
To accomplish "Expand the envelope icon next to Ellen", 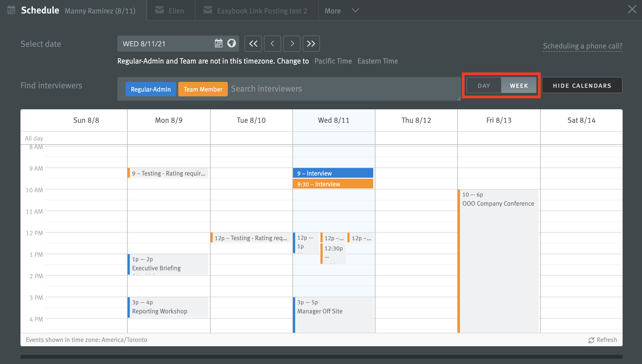I will 159,10.
